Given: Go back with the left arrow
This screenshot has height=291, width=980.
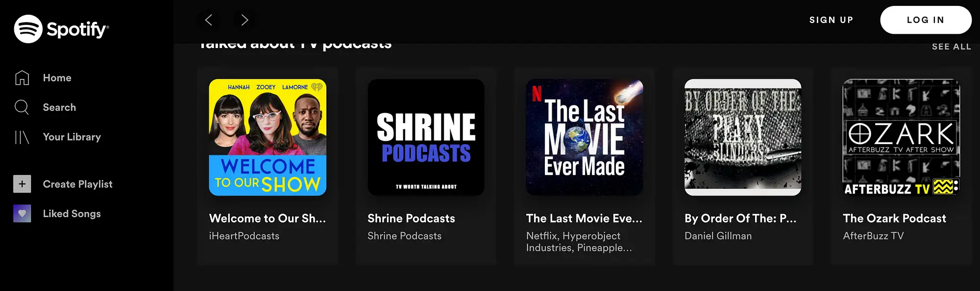Looking at the screenshot, I should (208, 20).
